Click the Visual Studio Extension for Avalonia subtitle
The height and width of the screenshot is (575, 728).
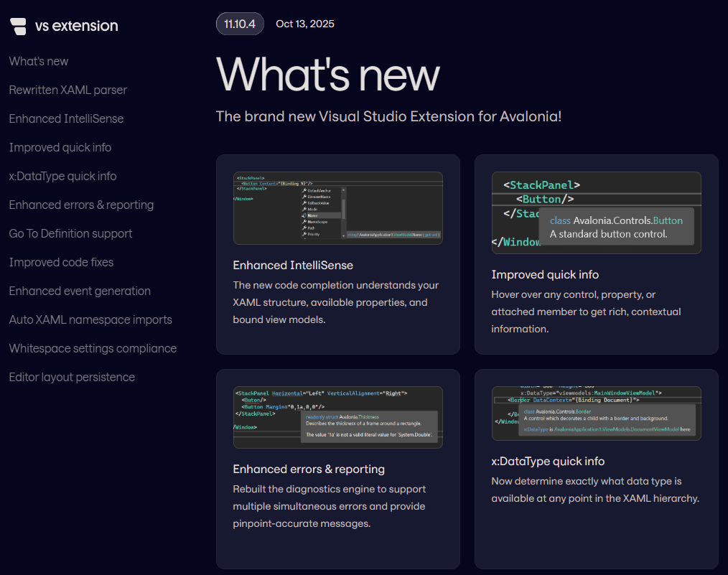click(x=388, y=116)
